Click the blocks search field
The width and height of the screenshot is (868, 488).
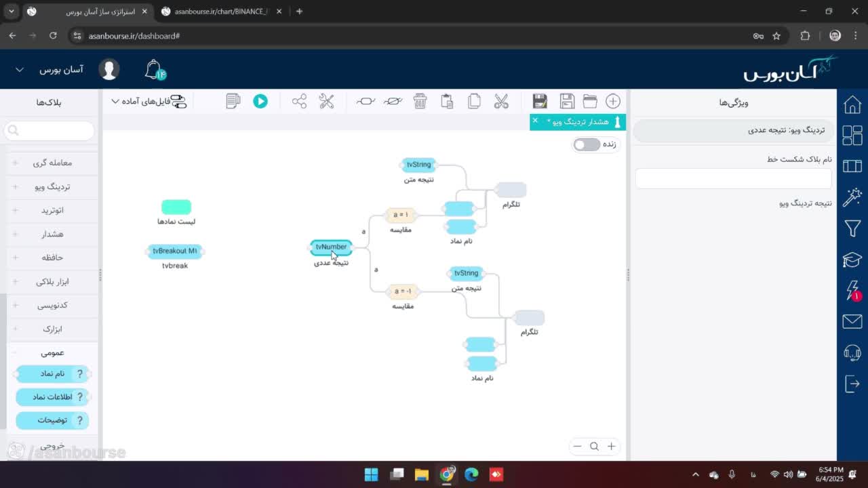pos(49,130)
